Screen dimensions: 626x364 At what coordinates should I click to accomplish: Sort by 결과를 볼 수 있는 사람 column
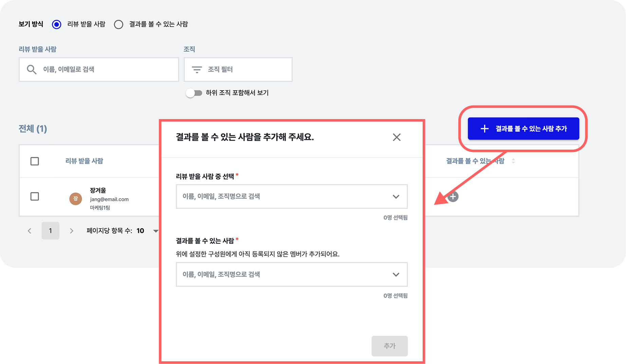[513, 161]
